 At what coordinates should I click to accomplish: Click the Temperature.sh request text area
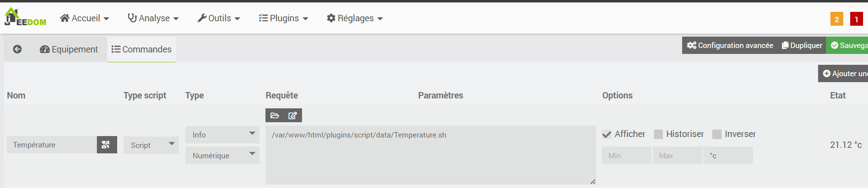point(431,155)
